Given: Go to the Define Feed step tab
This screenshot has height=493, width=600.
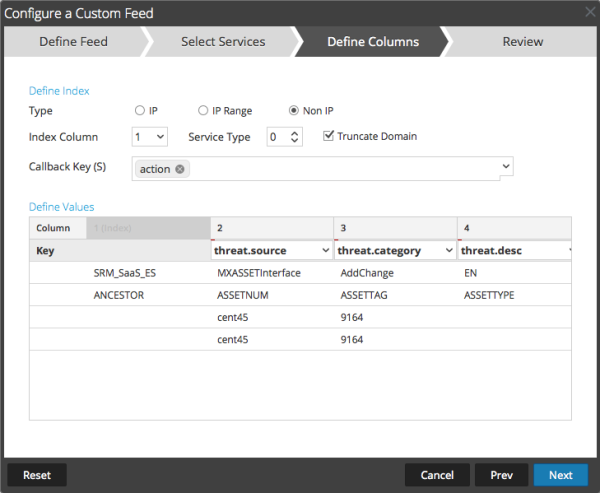Looking at the screenshot, I should click(73, 42).
